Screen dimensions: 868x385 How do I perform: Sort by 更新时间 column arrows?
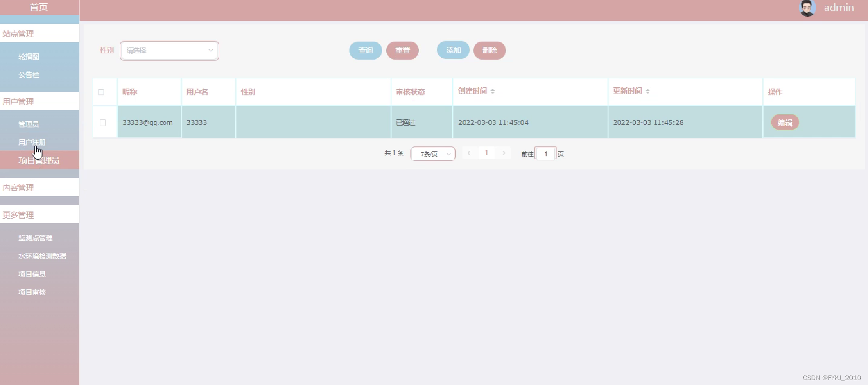[648, 91]
